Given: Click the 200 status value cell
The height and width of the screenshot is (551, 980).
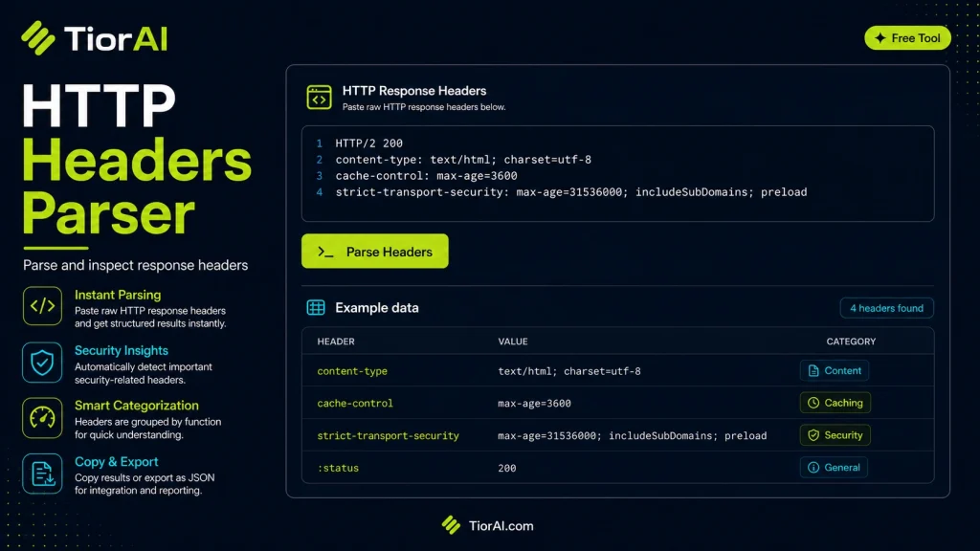Looking at the screenshot, I should (x=507, y=468).
